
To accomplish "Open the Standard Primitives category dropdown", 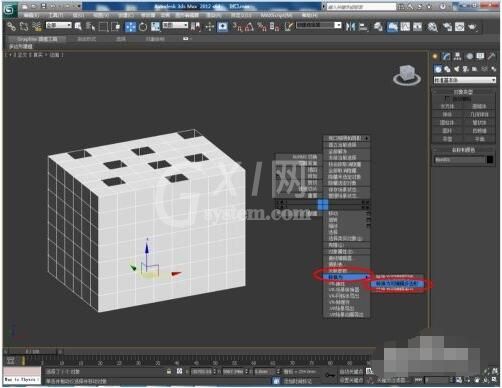I will pos(464,80).
